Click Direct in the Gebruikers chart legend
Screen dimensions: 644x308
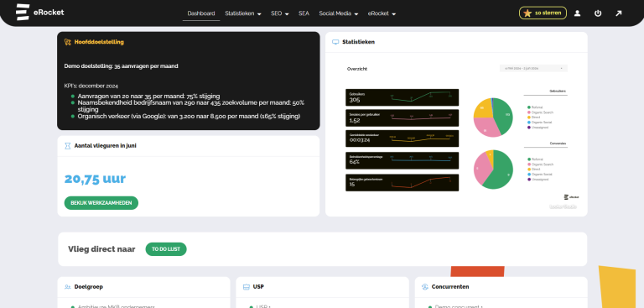pos(534,117)
